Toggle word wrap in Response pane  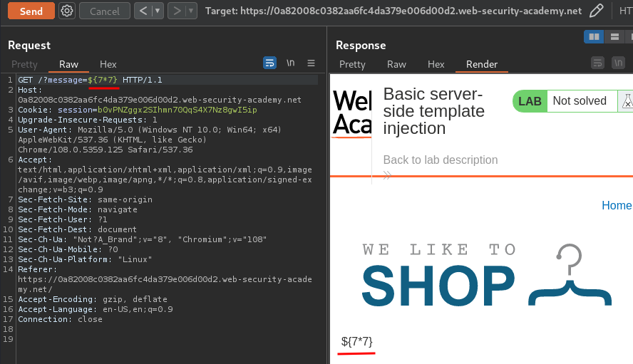pyautogui.click(x=597, y=63)
